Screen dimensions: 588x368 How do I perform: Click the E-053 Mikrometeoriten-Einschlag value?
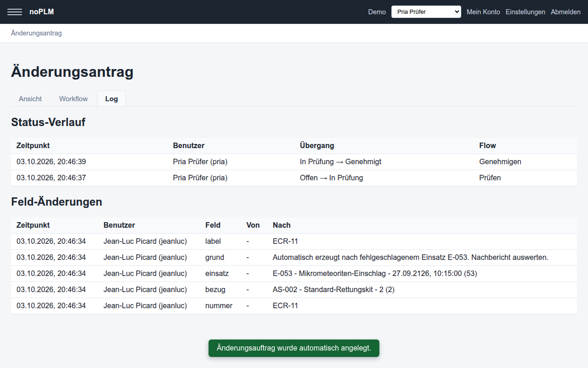[x=375, y=273]
